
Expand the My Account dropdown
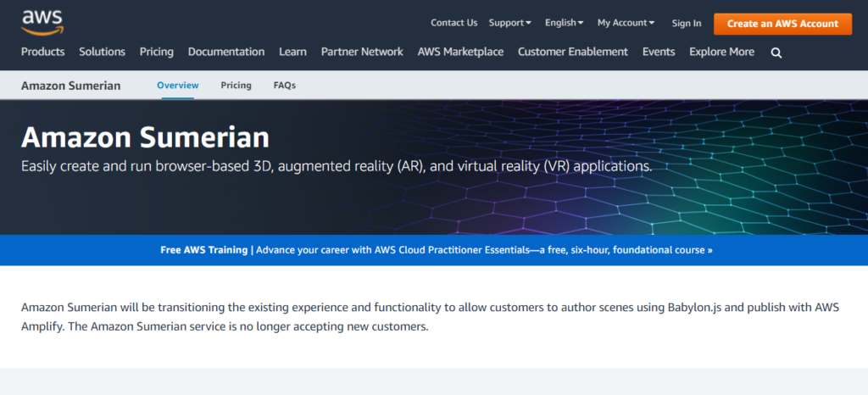pyautogui.click(x=626, y=23)
